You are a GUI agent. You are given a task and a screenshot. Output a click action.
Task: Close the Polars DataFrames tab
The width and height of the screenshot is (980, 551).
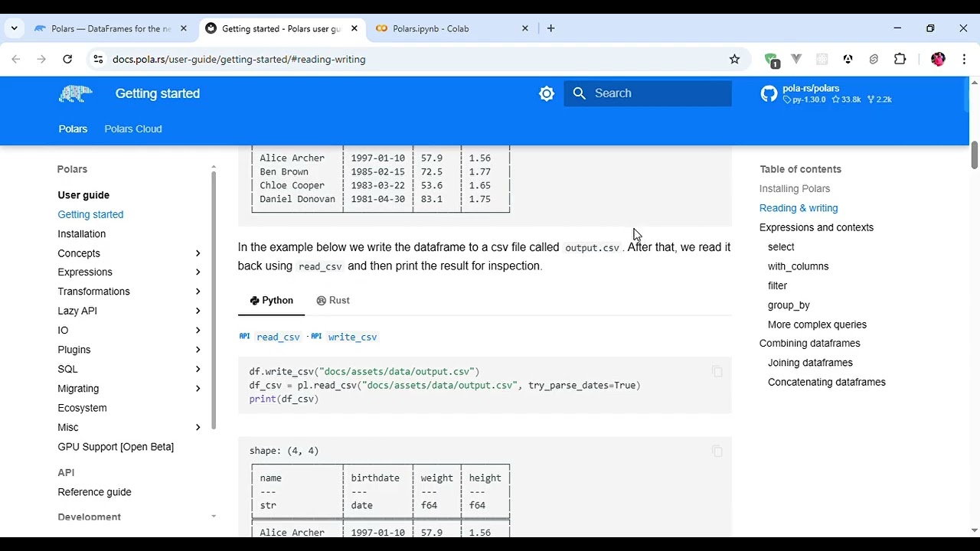tap(183, 28)
